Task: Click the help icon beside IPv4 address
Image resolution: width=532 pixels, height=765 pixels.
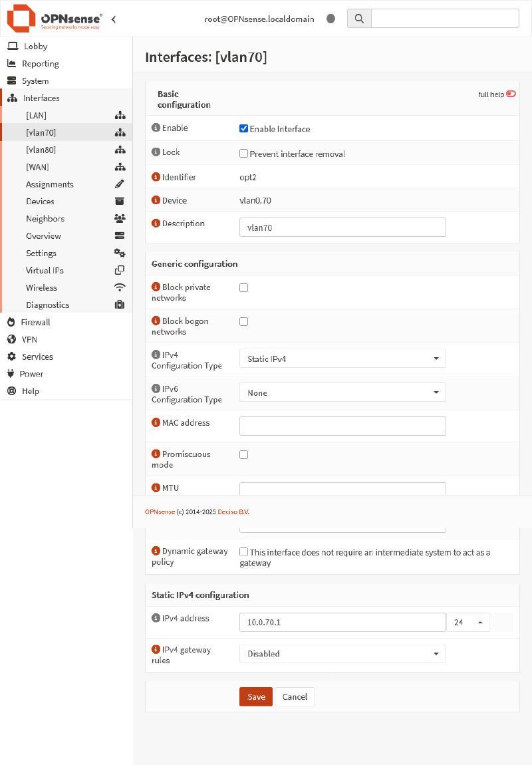Action: tap(156, 618)
